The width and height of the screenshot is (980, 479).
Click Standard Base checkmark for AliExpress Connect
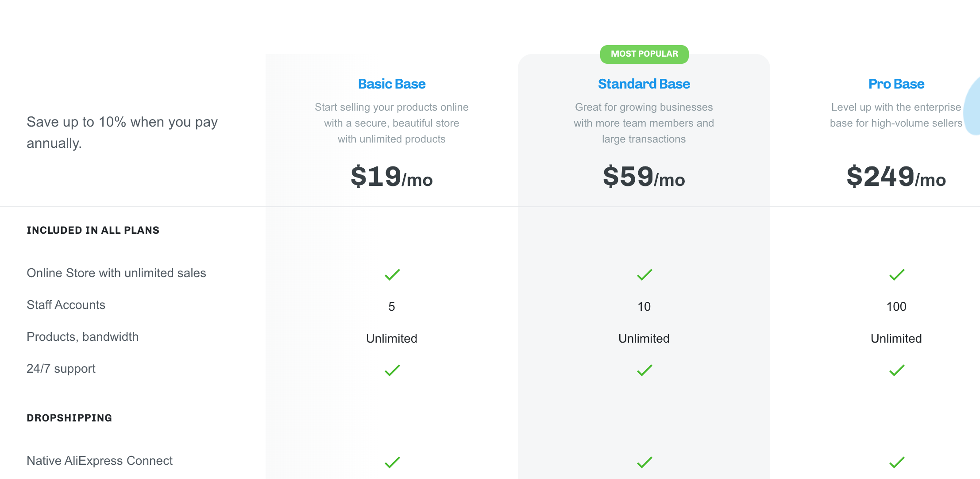(x=644, y=462)
